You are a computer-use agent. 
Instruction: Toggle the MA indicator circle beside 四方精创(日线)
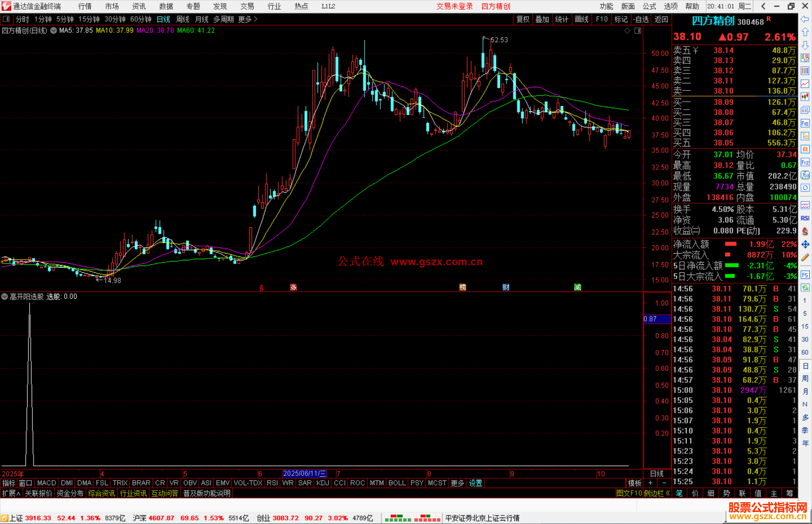coord(53,30)
